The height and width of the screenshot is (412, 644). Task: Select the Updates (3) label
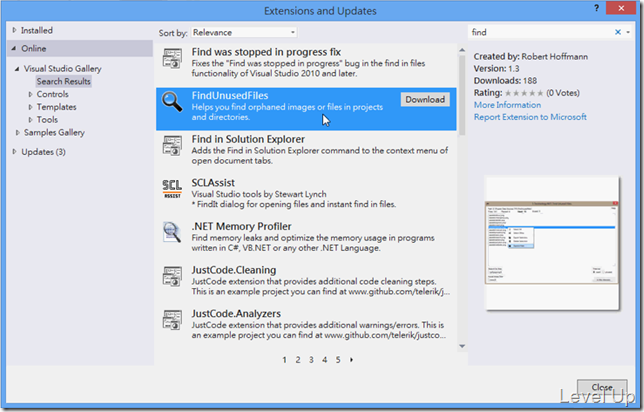click(43, 152)
